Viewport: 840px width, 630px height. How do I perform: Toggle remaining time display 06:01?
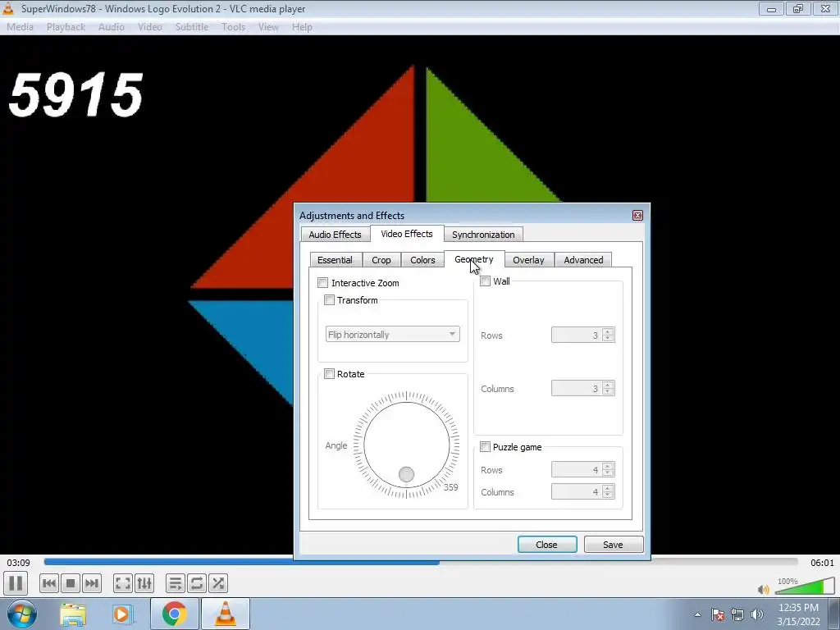[822, 563]
